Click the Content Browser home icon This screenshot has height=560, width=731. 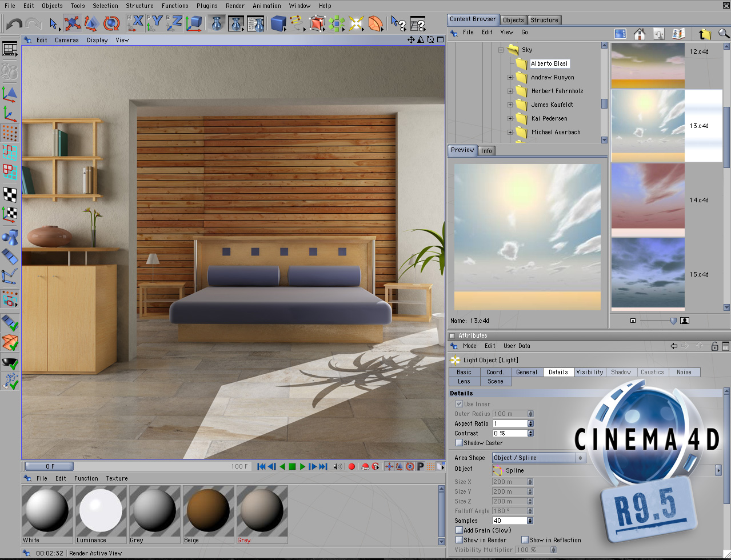(x=639, y=34)
